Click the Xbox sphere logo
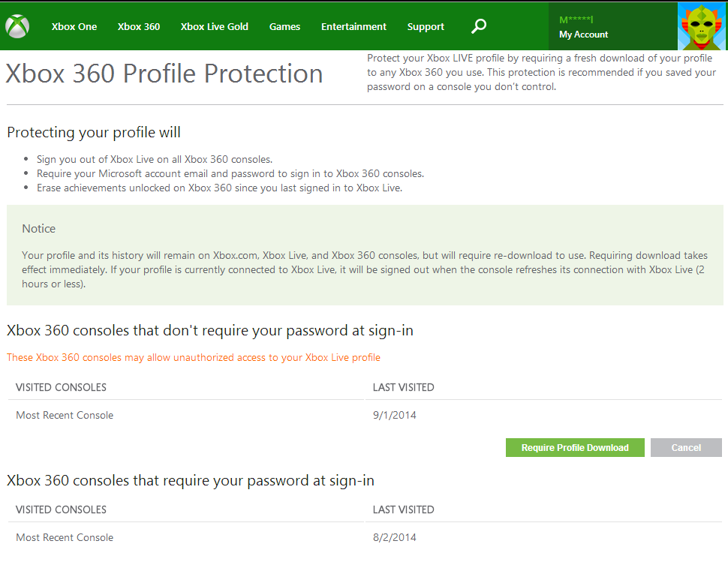This screenshot has height=583, width=728. click(18, 26)
